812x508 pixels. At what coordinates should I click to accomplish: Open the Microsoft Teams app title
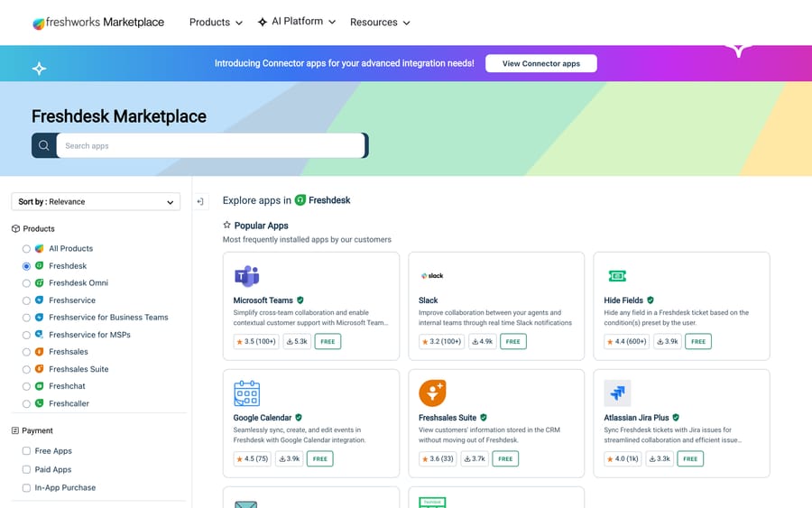click(x=263, y=300)
